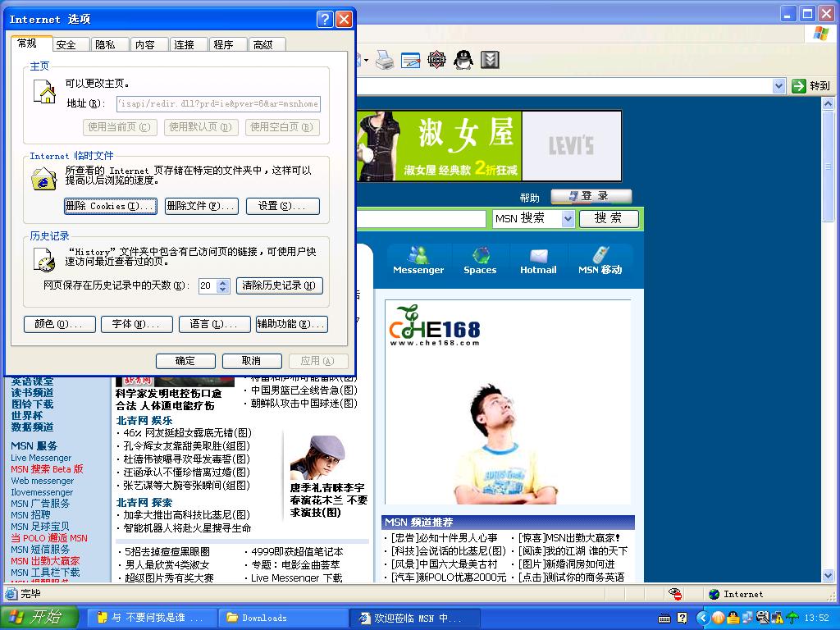
Task: Open the MSN 搜索 dropdown
Action: click(x=568, y=218)
